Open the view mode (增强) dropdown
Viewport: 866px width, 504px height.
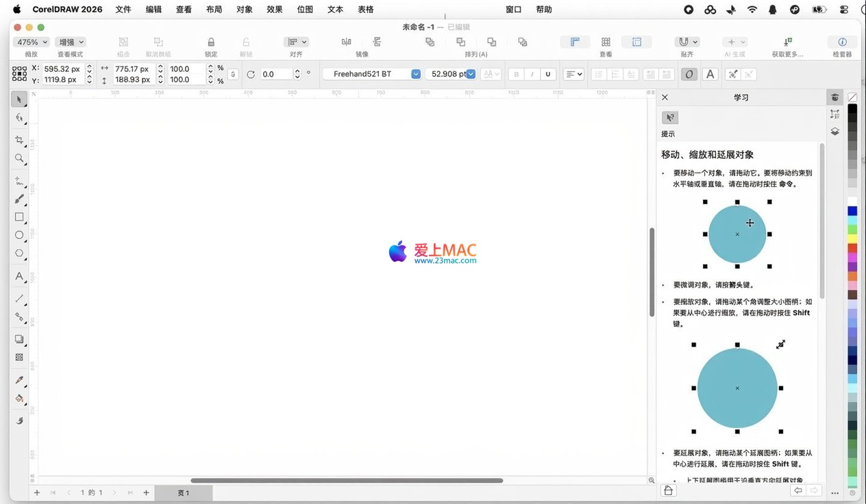(71, 42)
